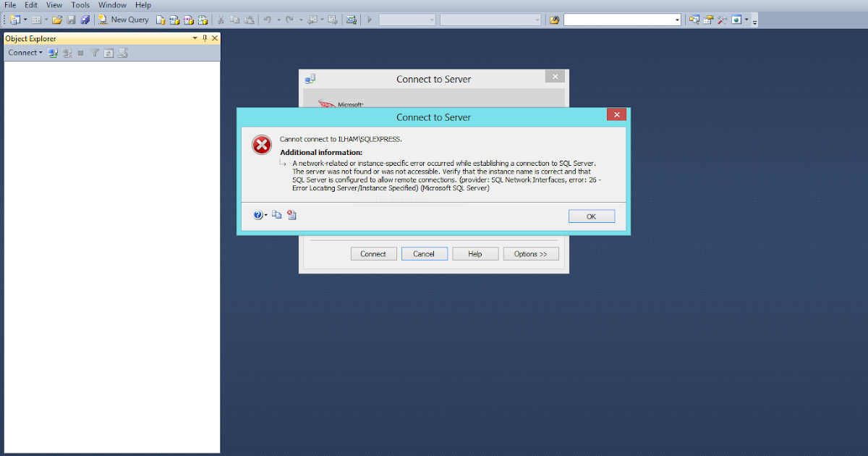The height and width of the screenshot is (456, 868).
Task: Click the Analysis Services XMLA Query icon
Action: [x=203, y=20]
